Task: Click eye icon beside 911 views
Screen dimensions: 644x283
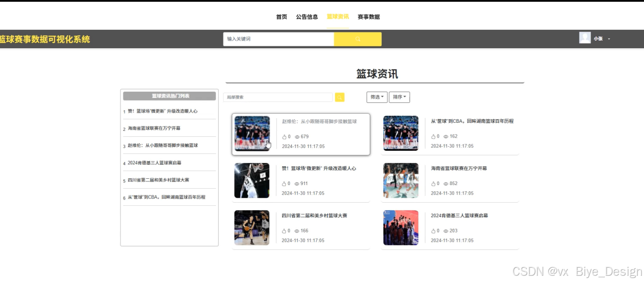Action: tap(297, 184)
